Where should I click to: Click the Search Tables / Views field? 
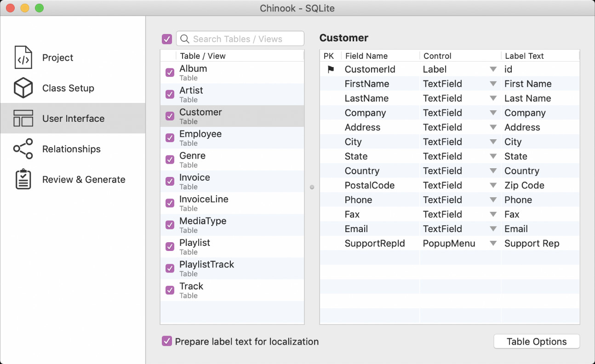[x=240, y=39]
